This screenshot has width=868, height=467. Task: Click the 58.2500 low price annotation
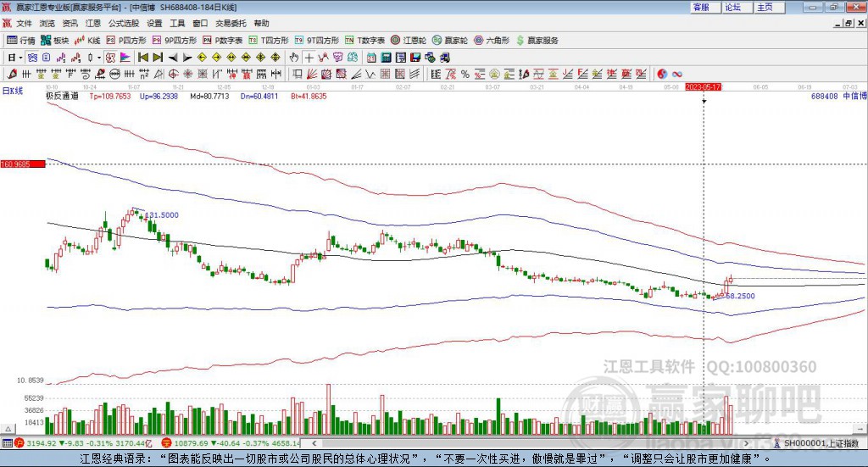(x=740, y=296)
